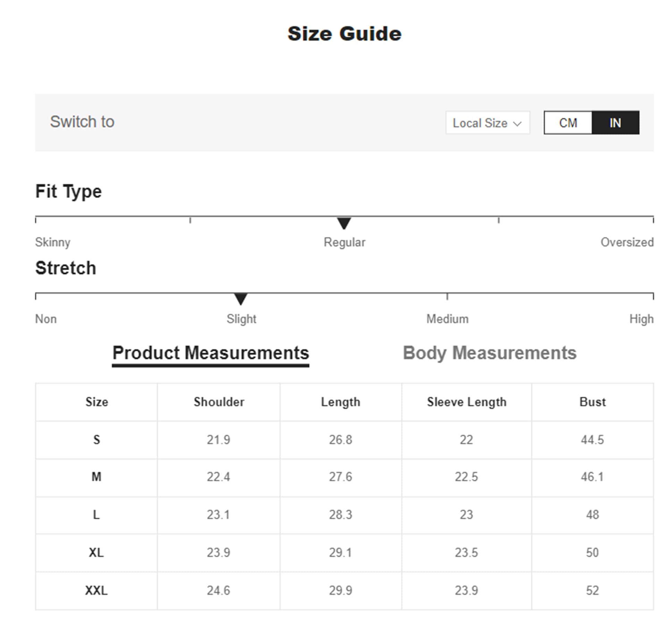The image size is (672, 620).
Task: Click the Sleeve Length column header
Action: (467, 402)
